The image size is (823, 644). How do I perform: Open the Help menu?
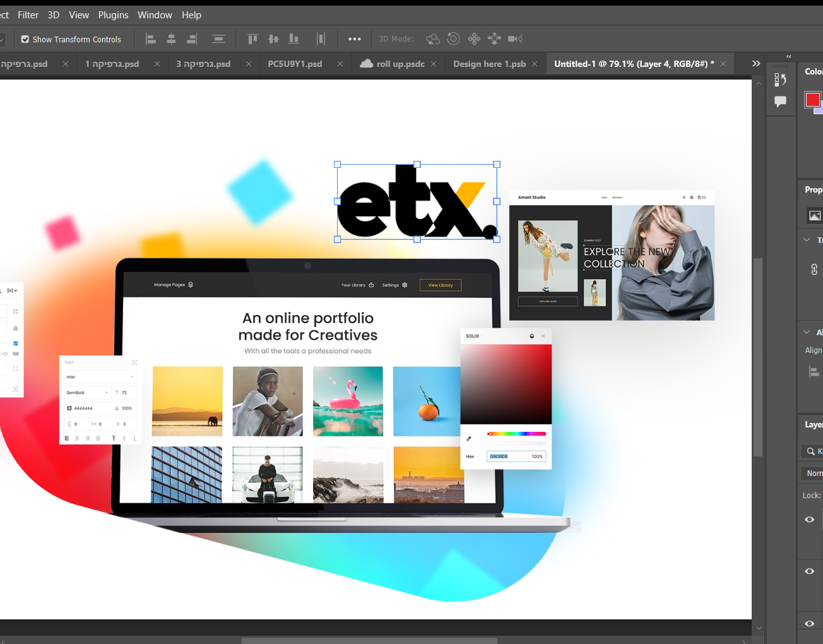tap(191, 15)
